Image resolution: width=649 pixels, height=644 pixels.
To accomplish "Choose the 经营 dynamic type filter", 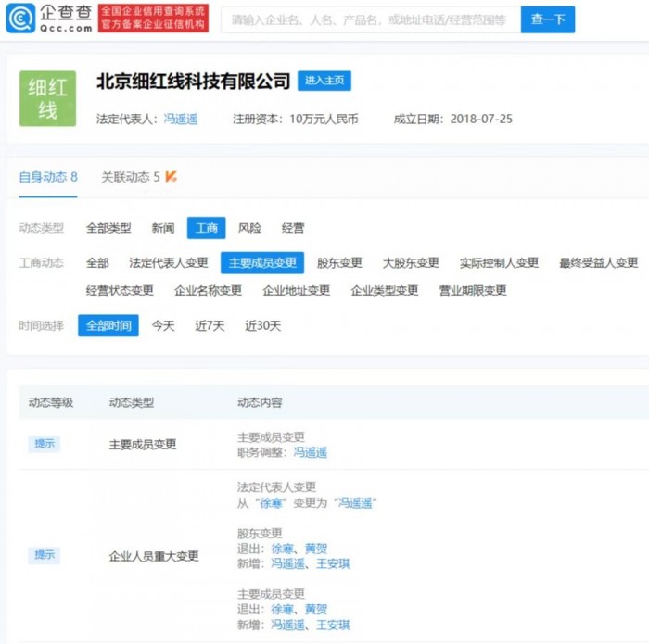I will tap(292, 228).
